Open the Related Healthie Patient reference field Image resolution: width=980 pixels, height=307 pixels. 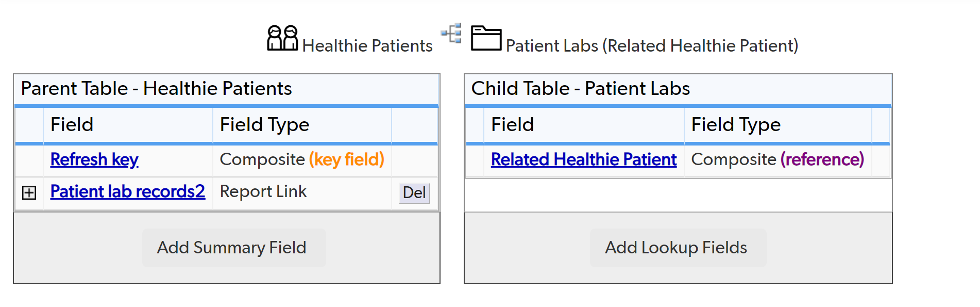pyautogui.click(x=583, y=159)
